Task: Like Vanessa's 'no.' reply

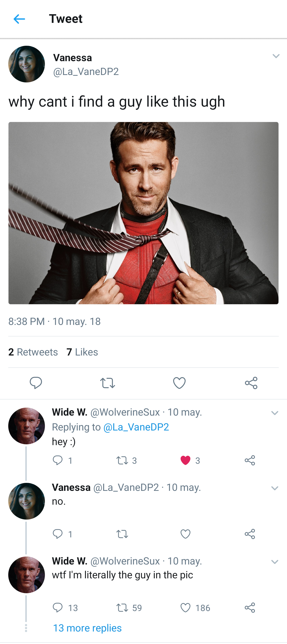Action: (x=185, y=534)
